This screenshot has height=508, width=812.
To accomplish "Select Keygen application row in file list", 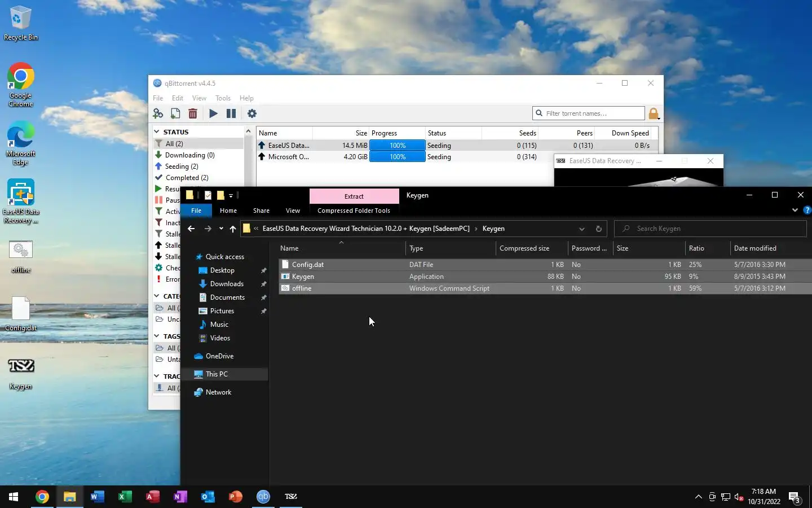I will (545, 277).
